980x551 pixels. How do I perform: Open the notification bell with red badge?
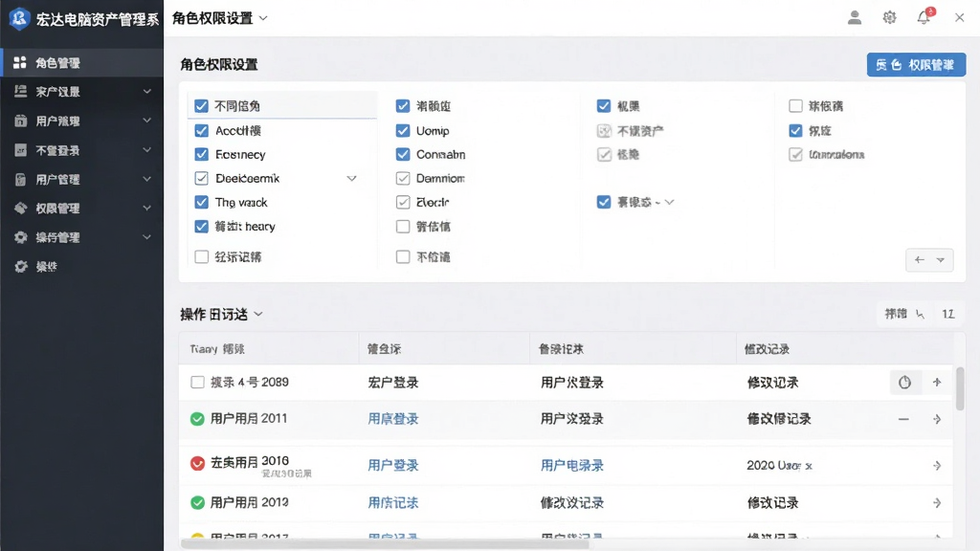point(925,16)
